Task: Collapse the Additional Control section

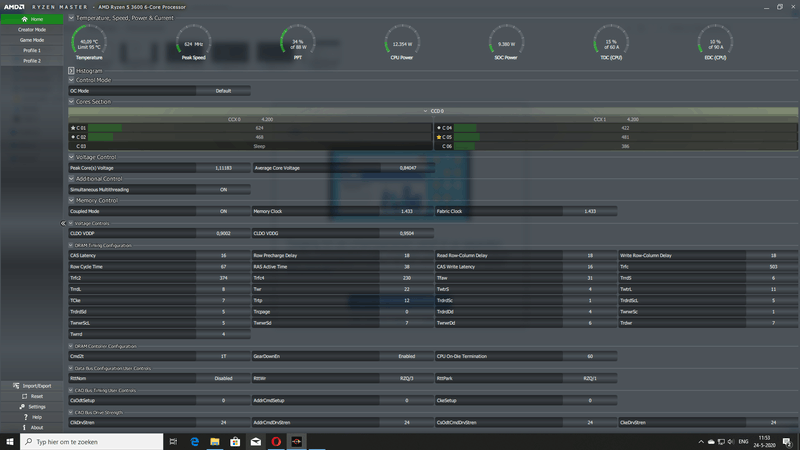Action: tap(71, 179)
